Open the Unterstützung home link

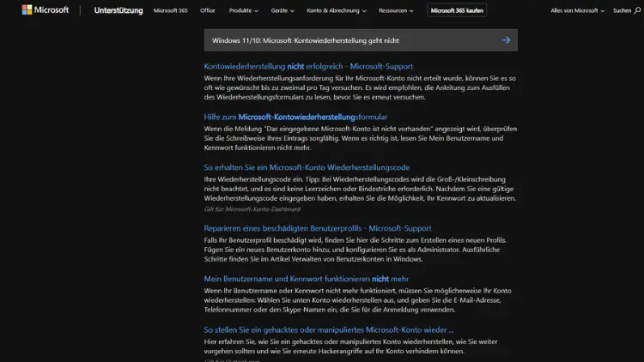coord(118,10)
